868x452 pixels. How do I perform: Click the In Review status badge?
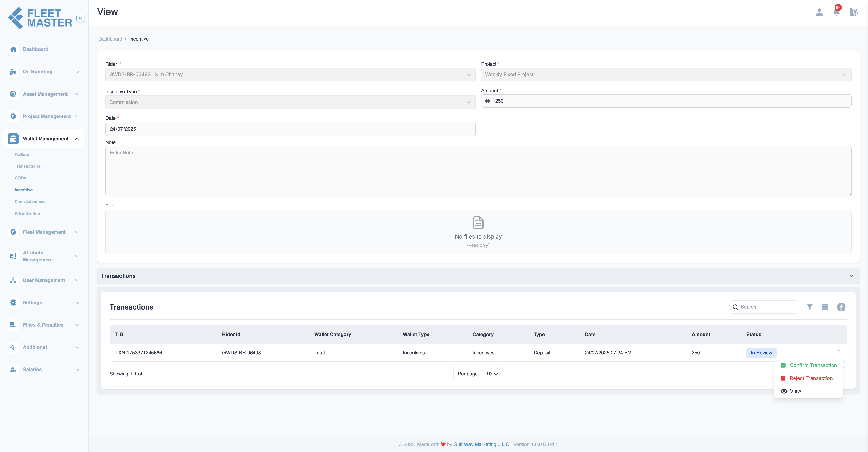(761, 353)
